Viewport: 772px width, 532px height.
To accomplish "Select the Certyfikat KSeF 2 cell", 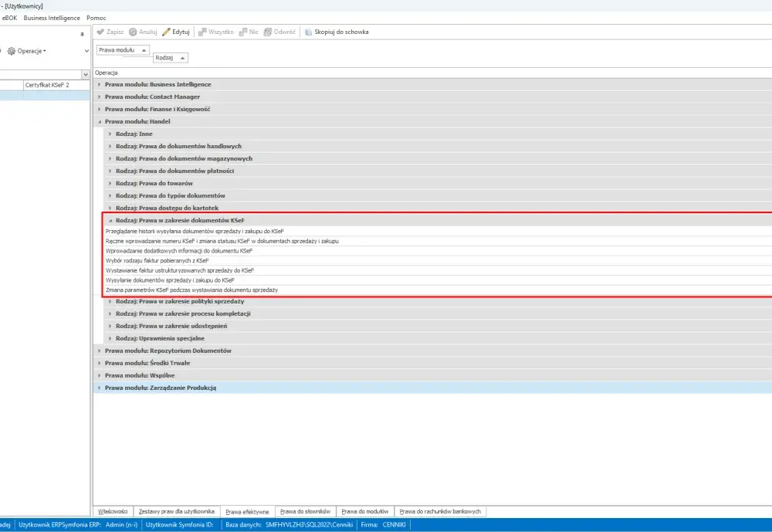I will (56, 85).
